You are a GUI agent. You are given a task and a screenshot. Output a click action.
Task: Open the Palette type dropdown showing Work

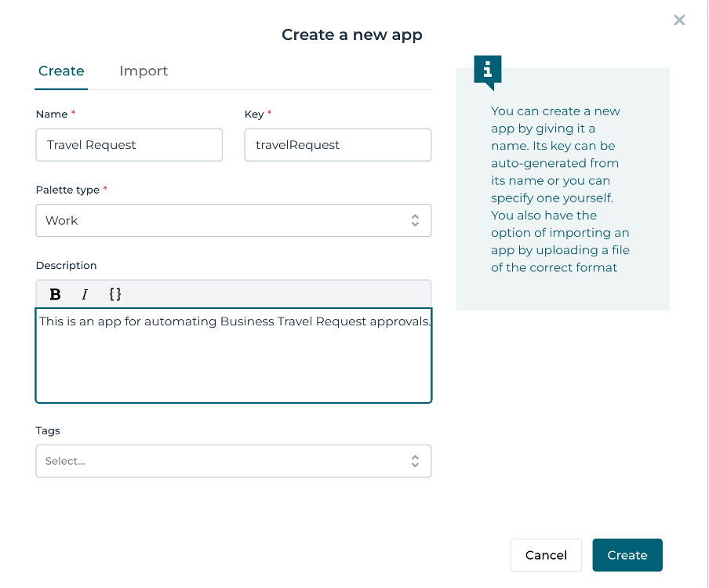(x=233, y=220)
